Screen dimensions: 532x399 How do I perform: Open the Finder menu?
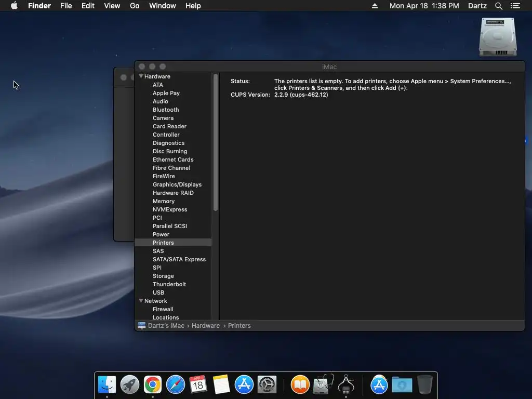click(x=39, y=6)
